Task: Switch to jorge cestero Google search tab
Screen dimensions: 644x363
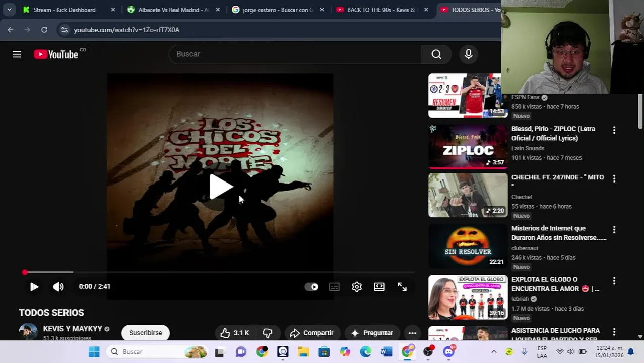Action: [278, 10]
